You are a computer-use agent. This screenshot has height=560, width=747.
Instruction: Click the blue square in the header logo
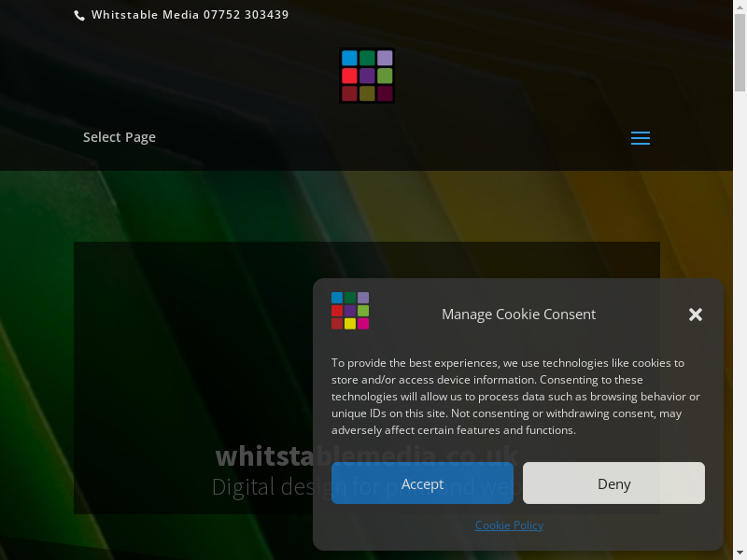tap(349, 58)
